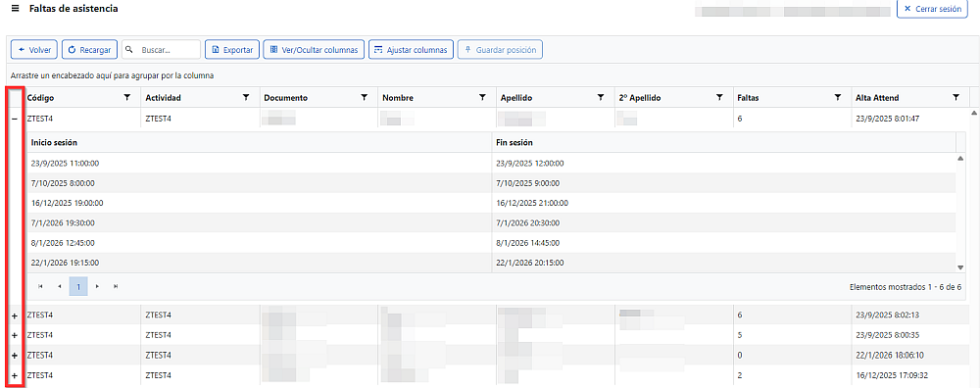The height and width of the screenshot is (388, 980).
Task: Open filter for the Actividad column
Action: [246, 97]
